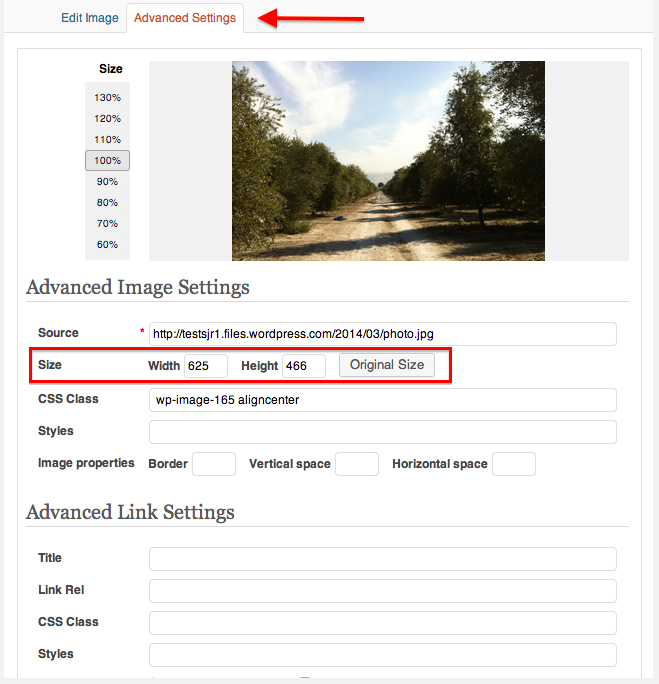The image size is (659, 684).
Task: Select the 100% size button
Action: pyautogui.click(x=107, y=160)
